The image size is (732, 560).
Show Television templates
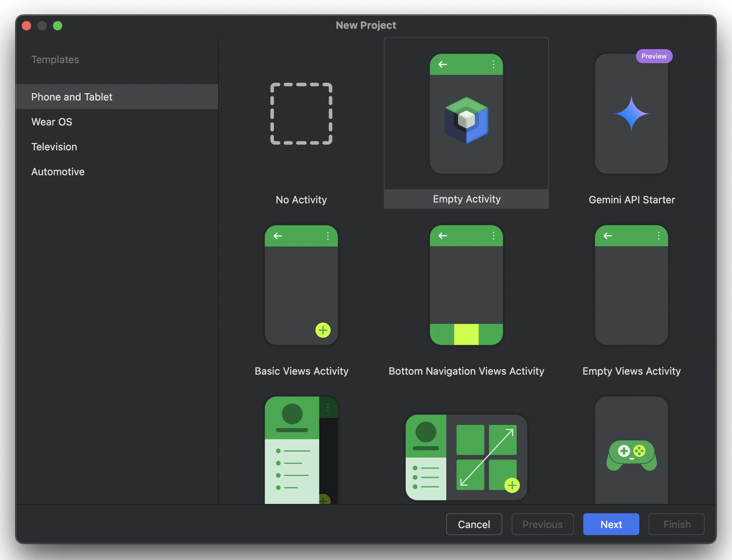(117, 146)
